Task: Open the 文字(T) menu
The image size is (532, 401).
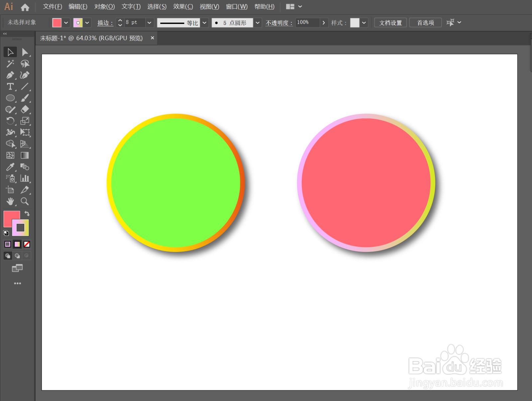Action: click(x=131, y=7)
